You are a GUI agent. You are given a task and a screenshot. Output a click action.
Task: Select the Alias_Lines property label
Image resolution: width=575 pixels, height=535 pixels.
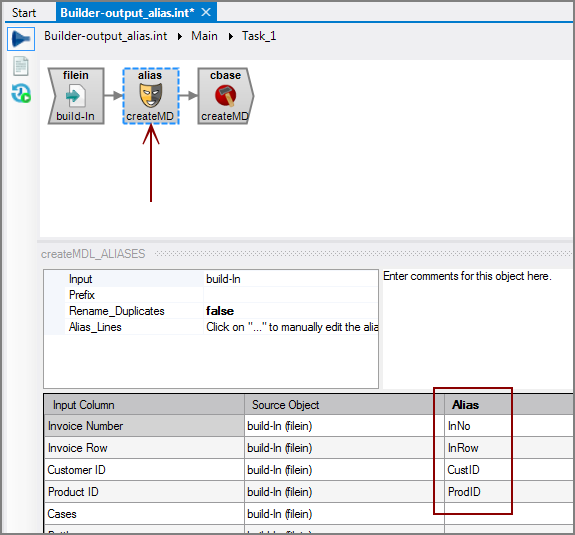(95, 327)
